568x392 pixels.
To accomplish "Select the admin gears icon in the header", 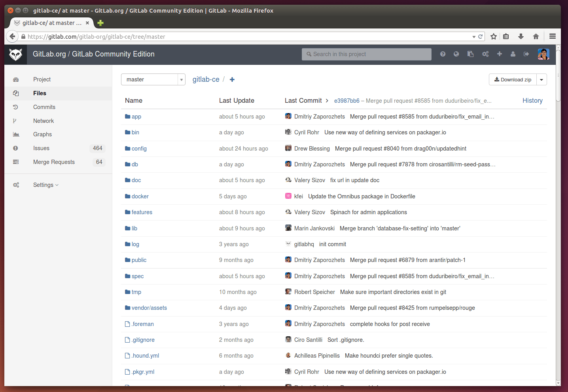I will (x=485, y=54).
